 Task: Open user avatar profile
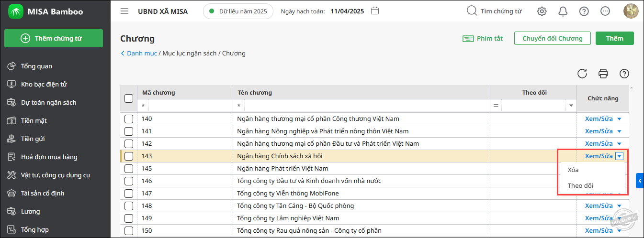tap(631, 11)
